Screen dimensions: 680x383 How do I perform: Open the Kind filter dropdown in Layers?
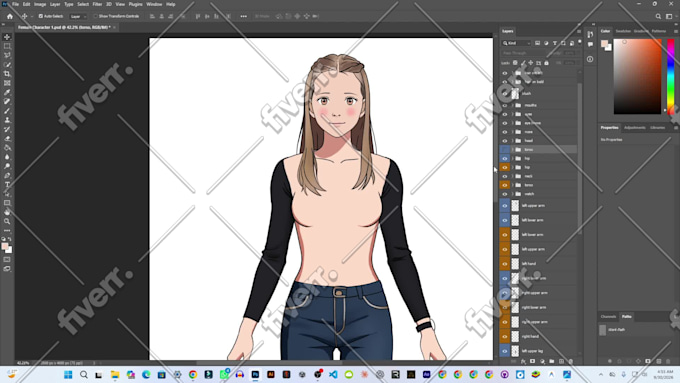click(x=517, y=43)
